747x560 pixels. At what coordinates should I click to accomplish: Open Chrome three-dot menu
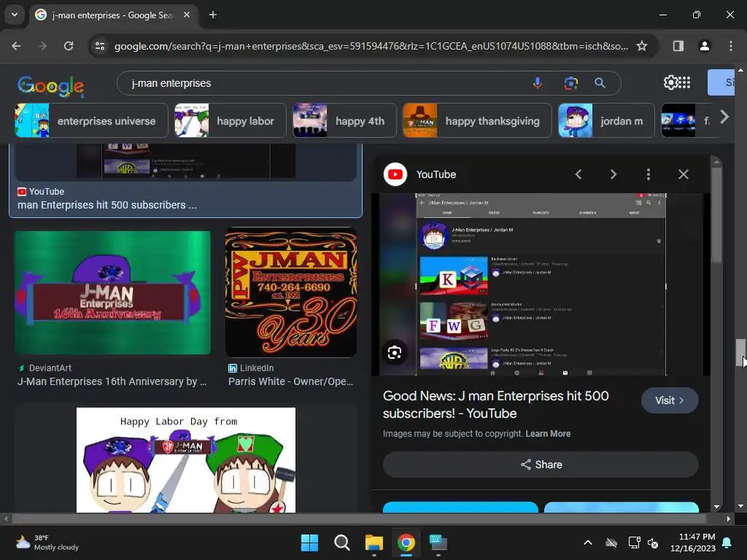[x=730, y=46]
